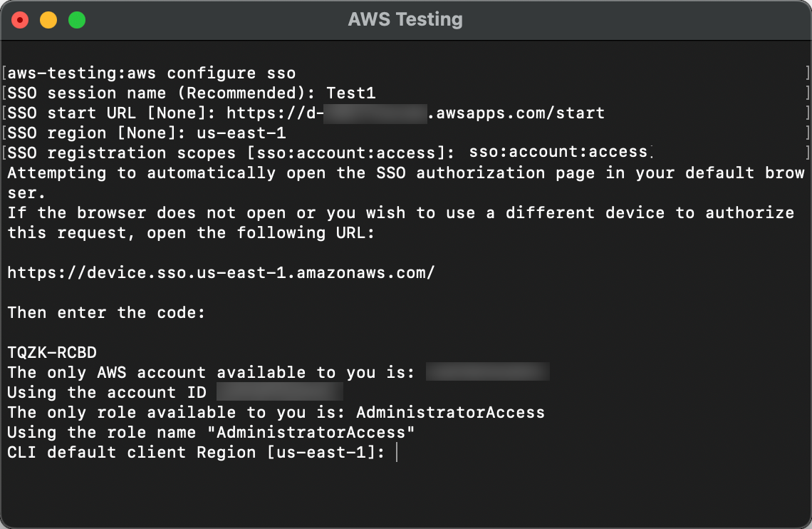Open the device.sso.us-east-1.amazonaws.com URL

[x=221, y=272]
